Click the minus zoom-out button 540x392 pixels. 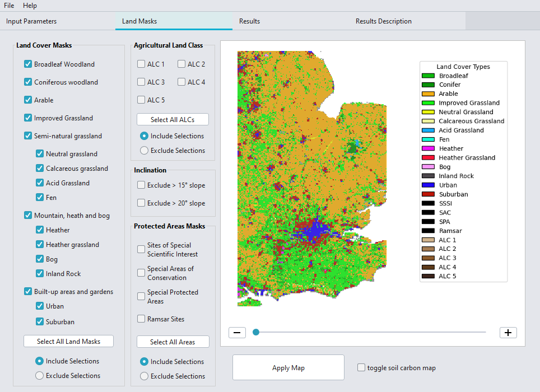(237, 333)
